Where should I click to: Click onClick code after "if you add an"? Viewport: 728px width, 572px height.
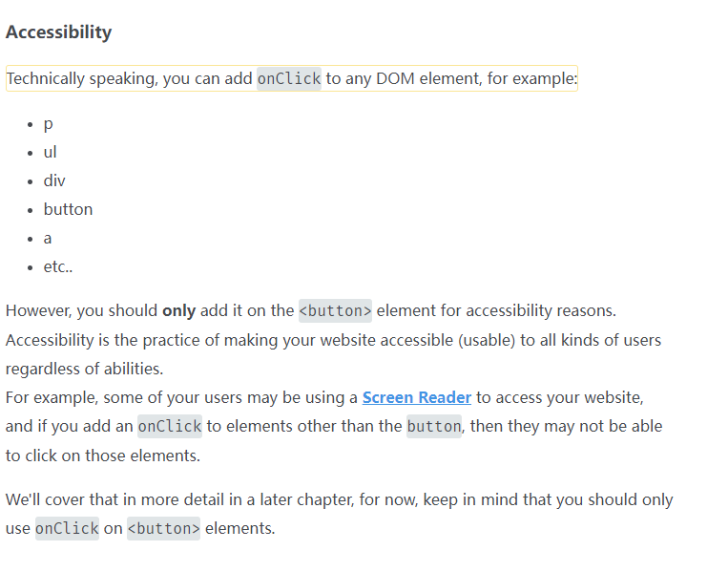(170, 426)
